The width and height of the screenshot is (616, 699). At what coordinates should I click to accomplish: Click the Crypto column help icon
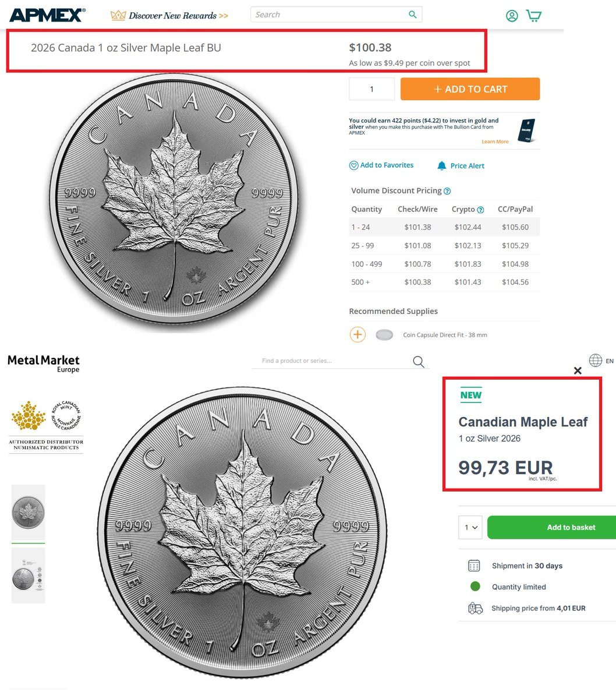coord(480,210)
